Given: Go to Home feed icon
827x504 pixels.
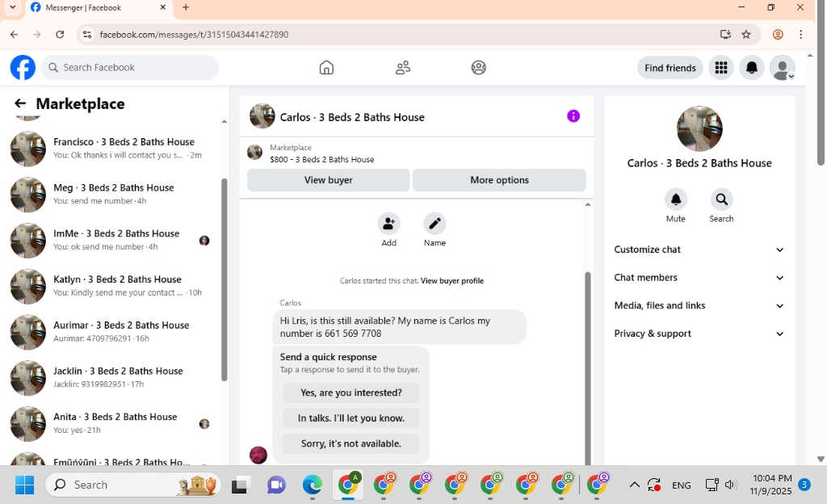Looking at the screenshot, I should (x=326, y=68).
